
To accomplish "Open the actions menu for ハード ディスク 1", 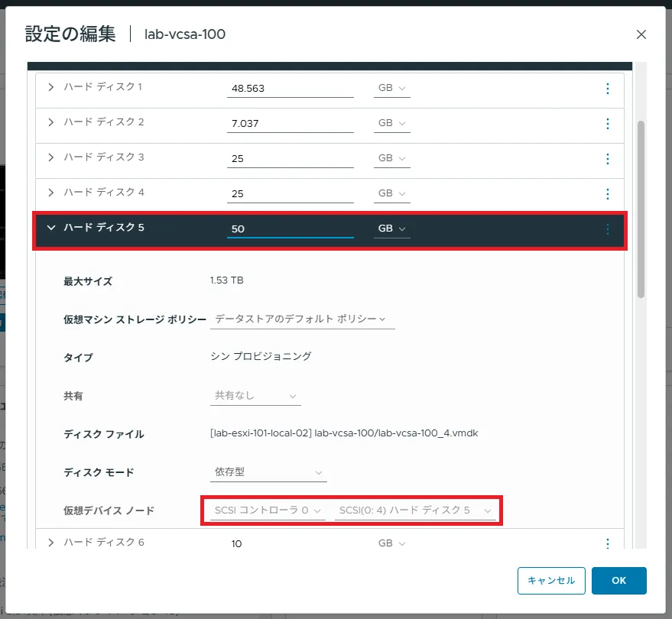I will [608, 89].
